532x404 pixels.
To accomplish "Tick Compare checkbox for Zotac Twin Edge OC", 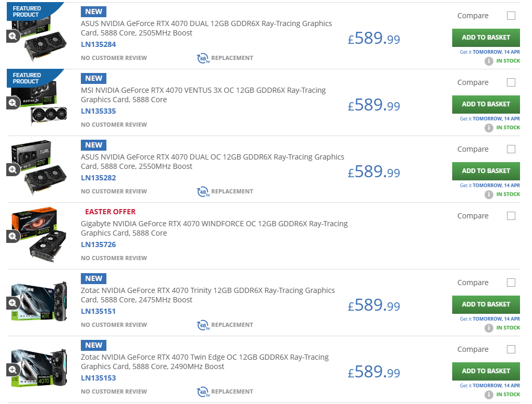I will pos(511,349).
